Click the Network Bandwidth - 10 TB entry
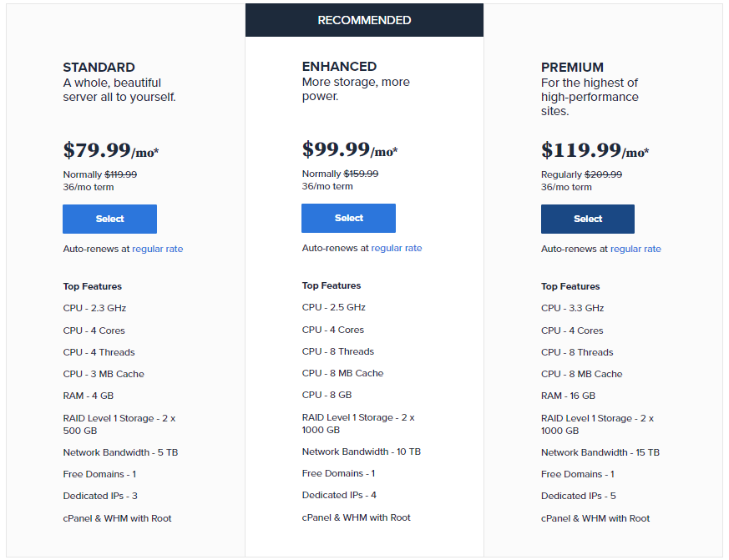 coord(361,452)
